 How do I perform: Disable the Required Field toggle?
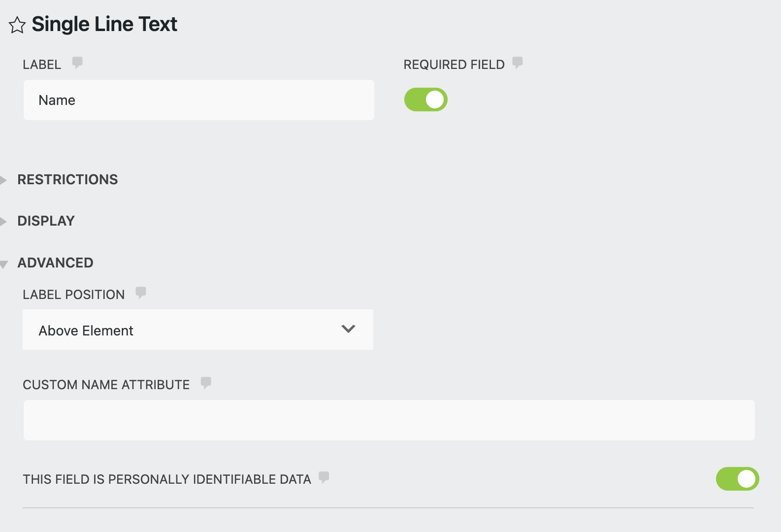426,100
